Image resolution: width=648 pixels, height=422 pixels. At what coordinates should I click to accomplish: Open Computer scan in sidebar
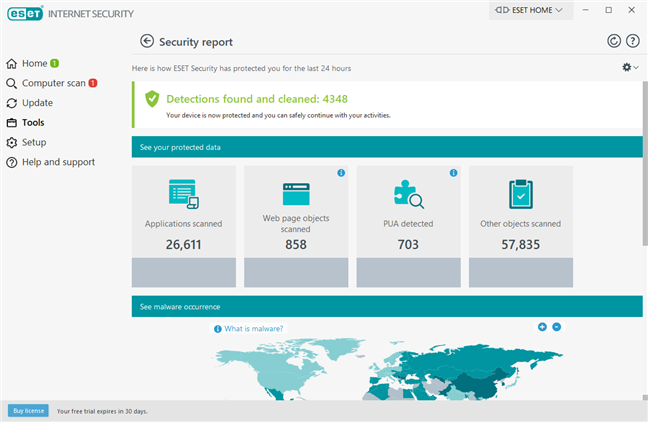click(x=54, y=83)
